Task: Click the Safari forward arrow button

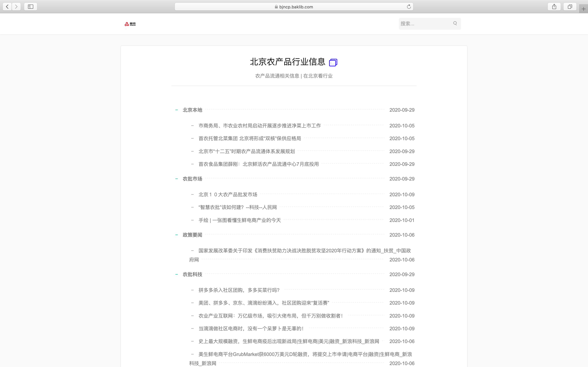Action: tap(16, 7)
